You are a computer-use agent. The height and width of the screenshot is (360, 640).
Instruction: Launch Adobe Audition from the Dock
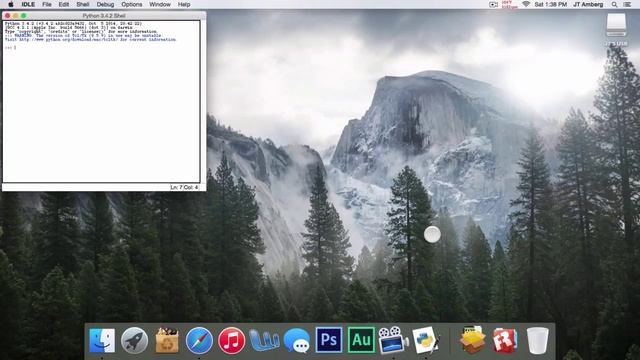pyautogui.click(x=361, y=340)
